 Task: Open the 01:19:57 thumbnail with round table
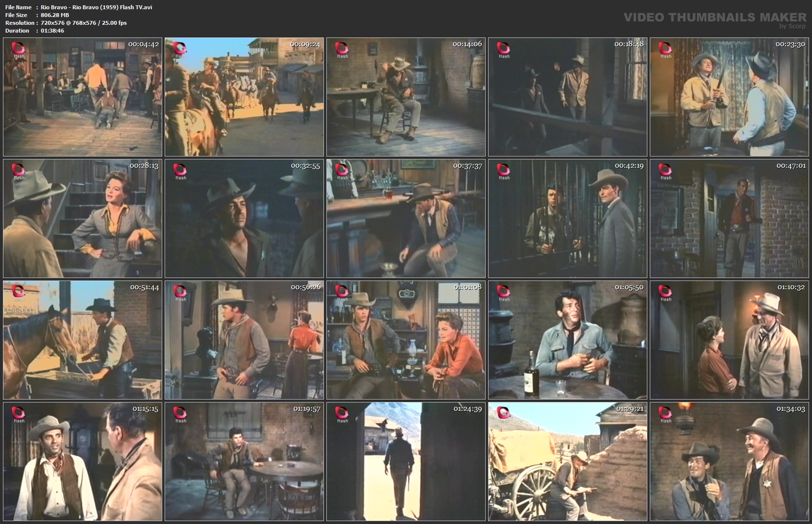click(244, 462)
